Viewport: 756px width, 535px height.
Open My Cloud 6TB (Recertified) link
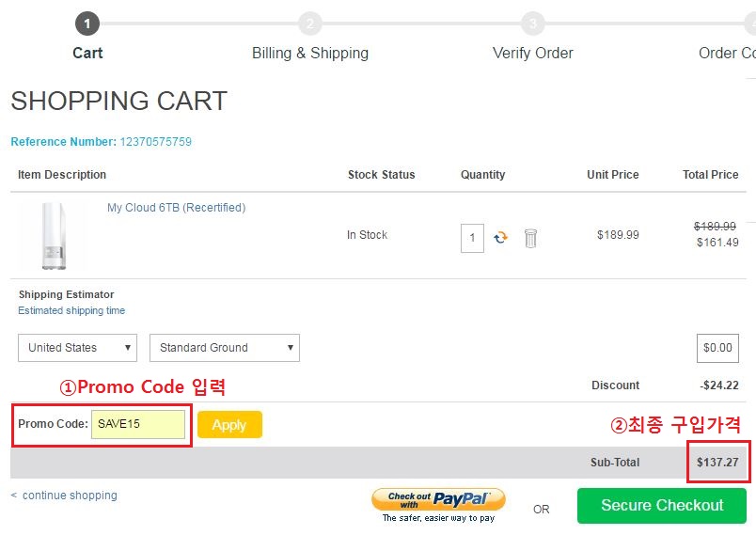176,208
